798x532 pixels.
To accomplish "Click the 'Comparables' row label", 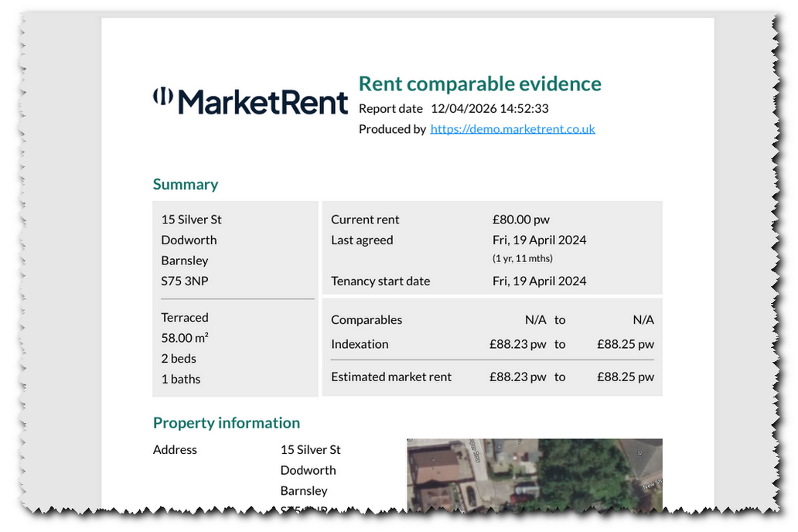I will [x=367, y=319].
